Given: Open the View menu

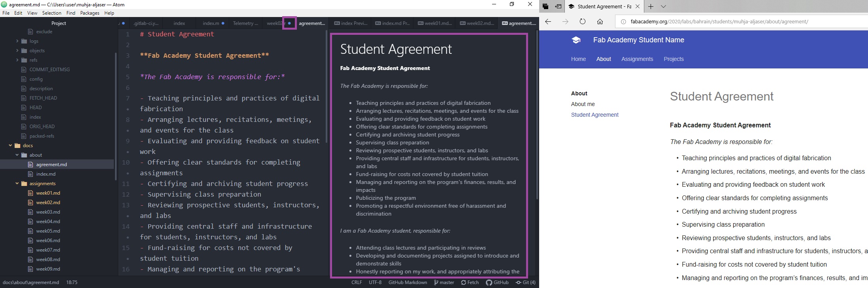Looking at the screenshot, I should click(32, 13).
